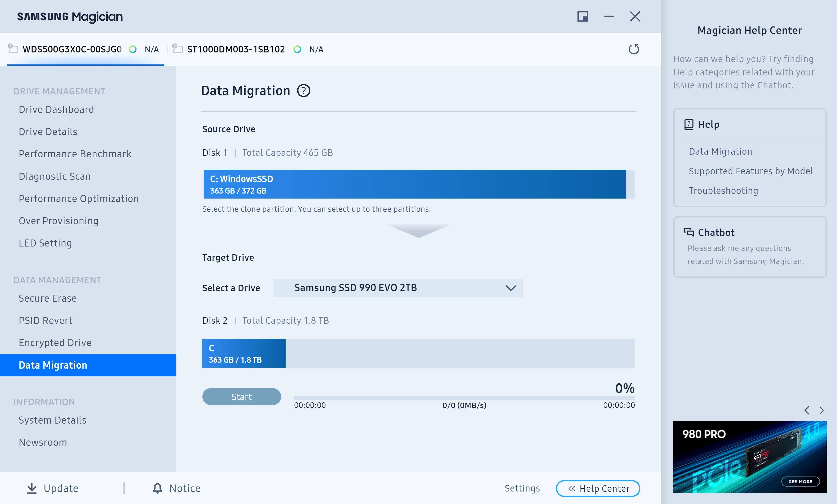
Task: Click the Notice bell icon
Action: click(x=157, y=488)
